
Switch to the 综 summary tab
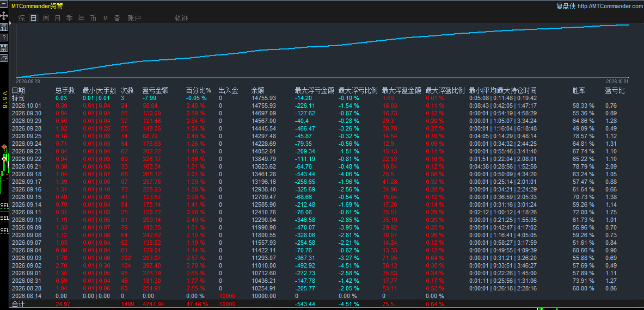click(x=21, y=18)
